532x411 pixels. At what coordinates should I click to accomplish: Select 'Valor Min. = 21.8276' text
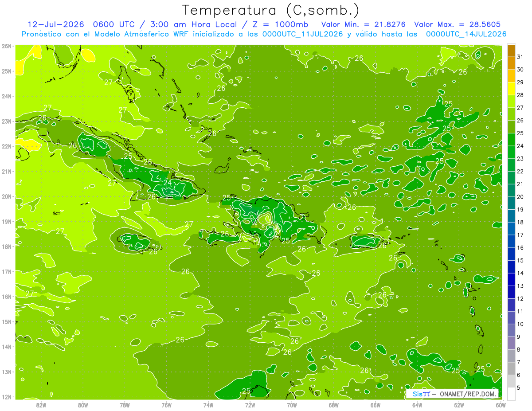[x=364, y=24]
